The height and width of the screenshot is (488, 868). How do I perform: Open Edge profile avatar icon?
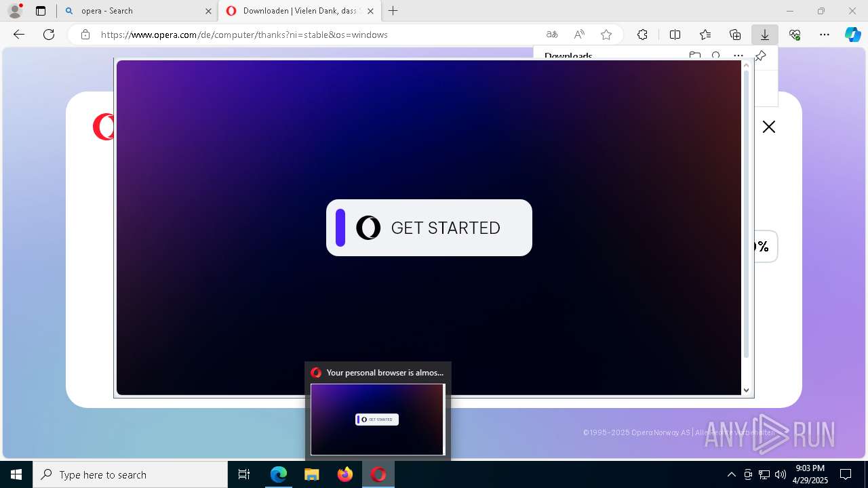point(14,11)
